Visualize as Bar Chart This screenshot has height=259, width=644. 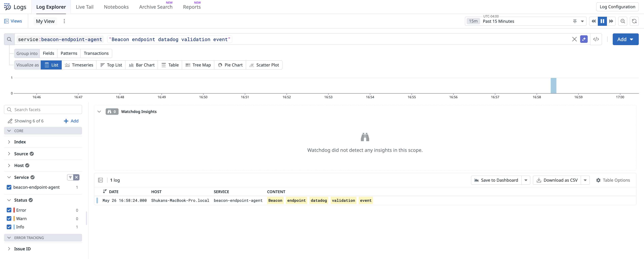[142, 65]
